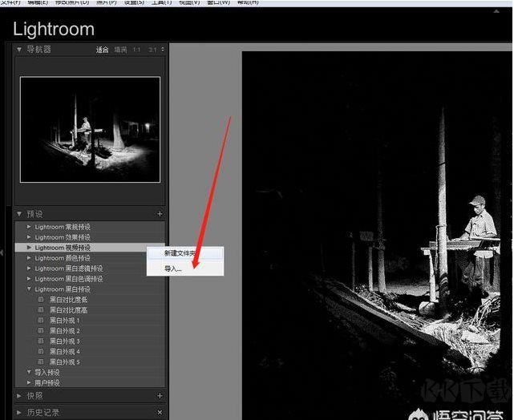This screenshot has height=420, width=514.
Task: Collapse the 导航器 panel
Action: 19,50
